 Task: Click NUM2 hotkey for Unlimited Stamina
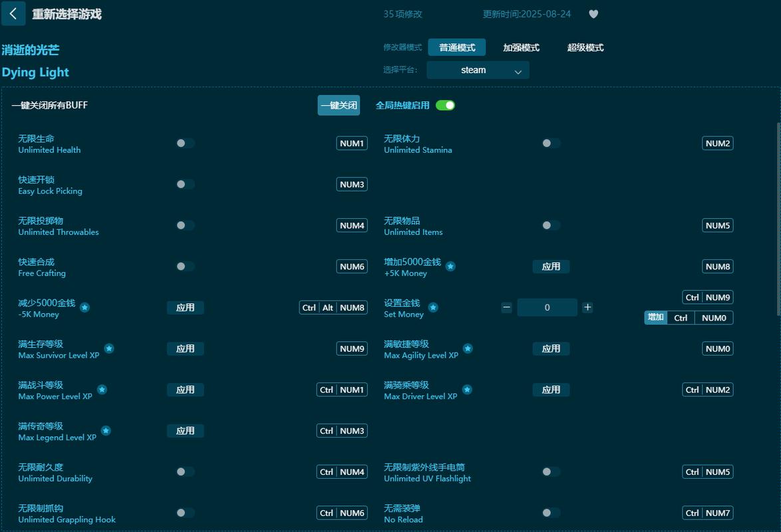tap(717, 144)
